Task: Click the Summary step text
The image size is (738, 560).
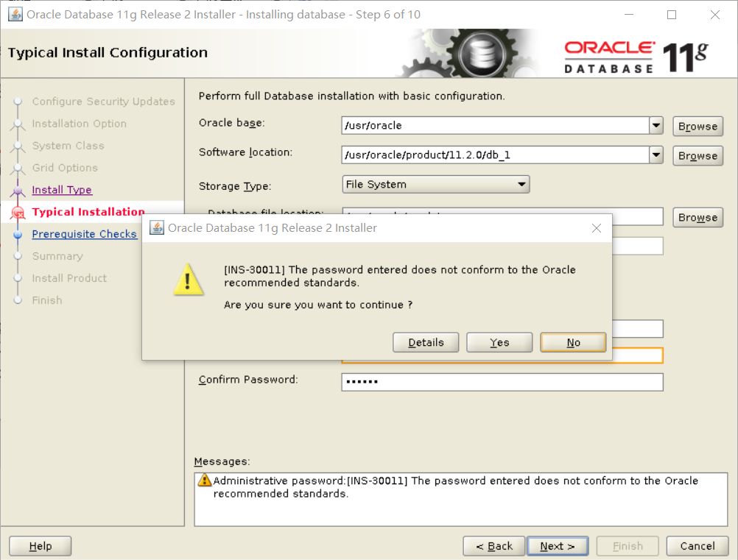Action: point(57,256)
